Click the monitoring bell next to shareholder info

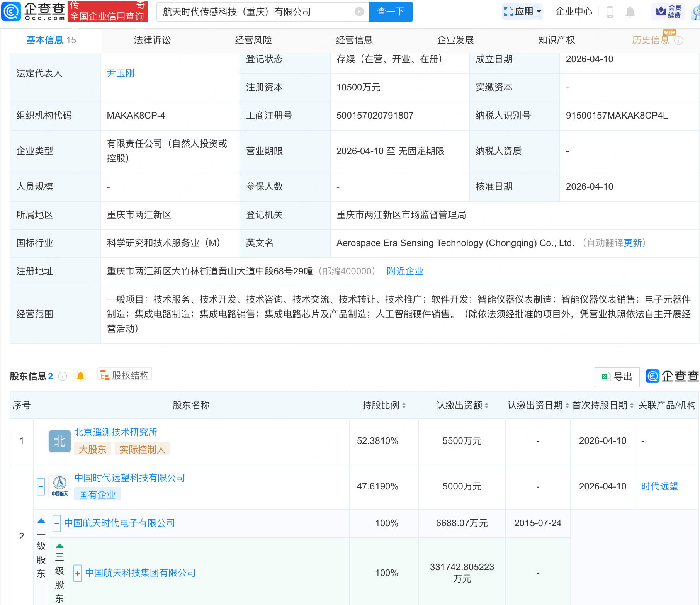(x=81, y=376)
